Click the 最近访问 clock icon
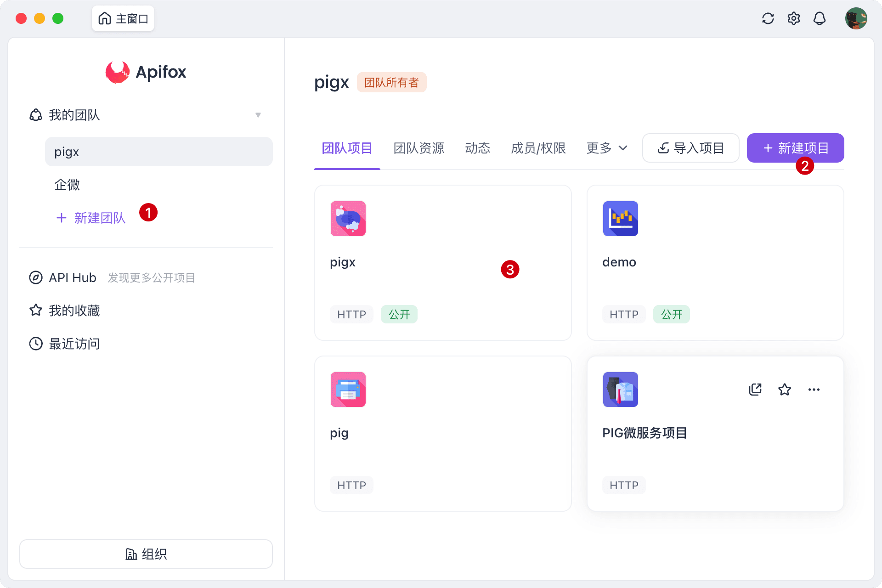The width and height of the screenshot is (882, 588). tap(36, 344)
